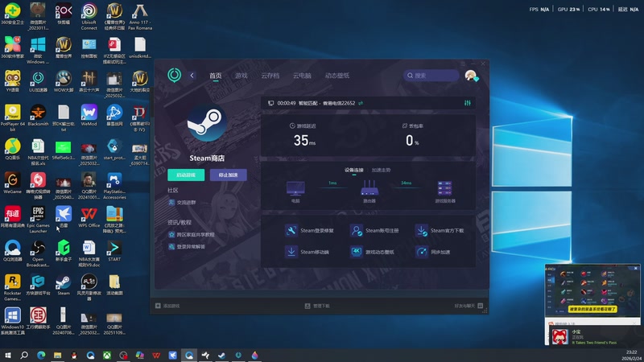Close the game preview popup at right
644x362 pixels.
click(x=636, y=268)
